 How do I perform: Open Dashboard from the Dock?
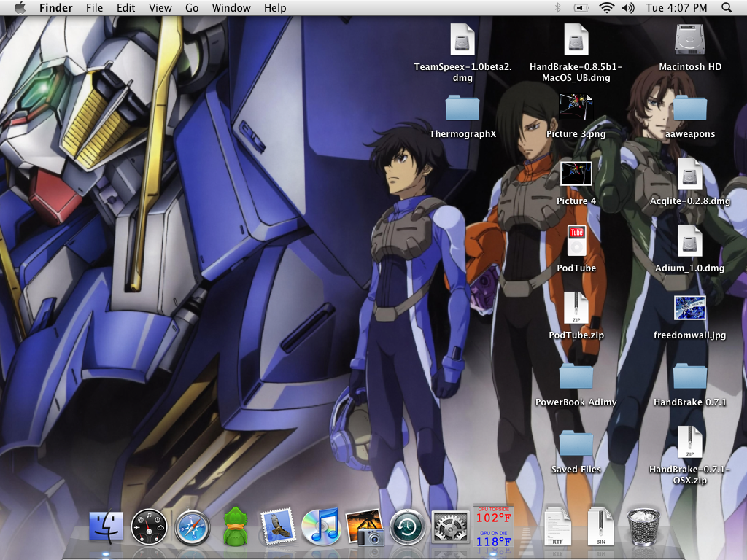click(149, 527)
